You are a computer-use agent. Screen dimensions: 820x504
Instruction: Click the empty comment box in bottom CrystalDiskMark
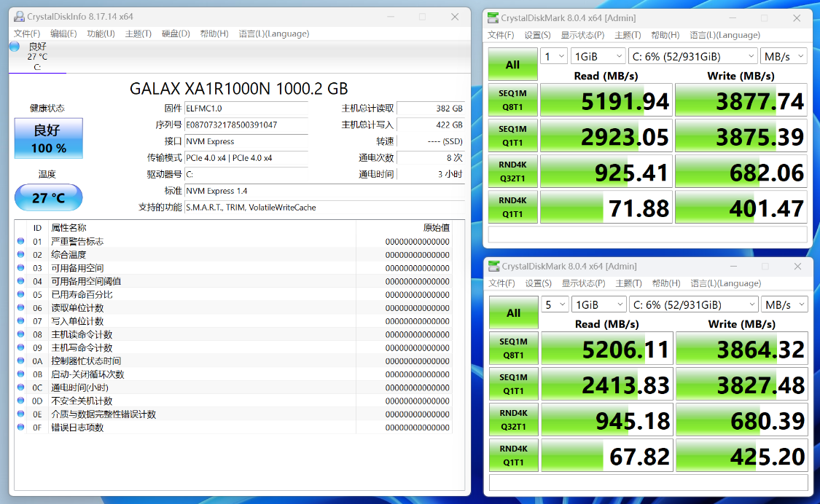pyautogui.click(x=649, y=482)
